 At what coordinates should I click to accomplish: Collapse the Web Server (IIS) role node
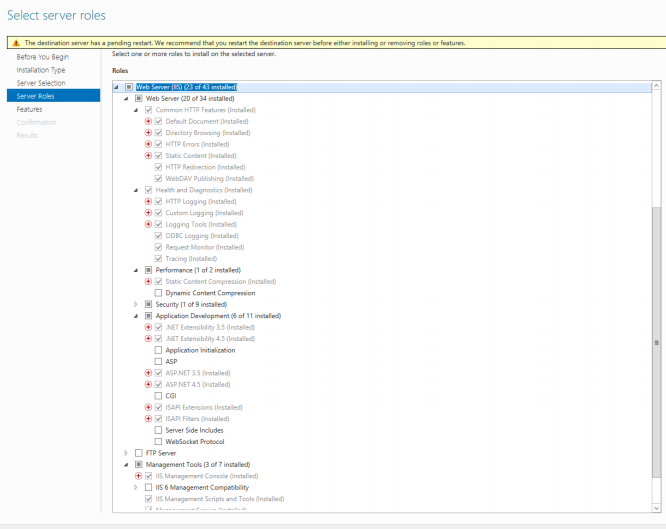116,87
